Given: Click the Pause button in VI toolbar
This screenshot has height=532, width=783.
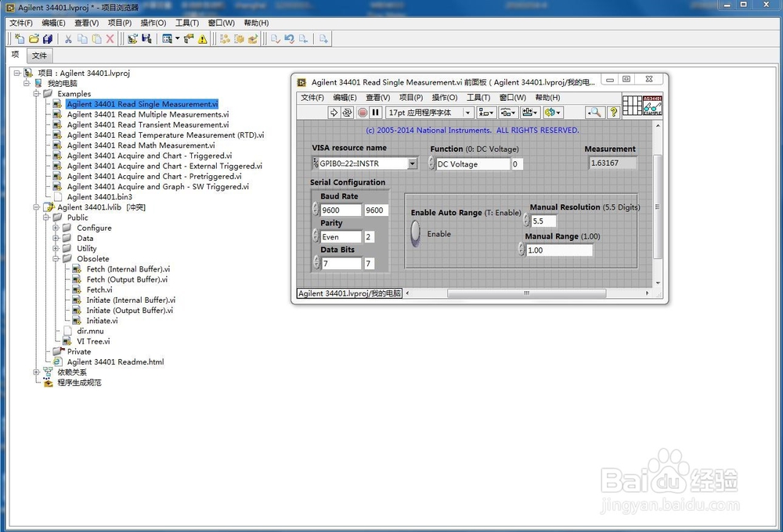Looking at the screenshot, I should [x=376, y=113].
